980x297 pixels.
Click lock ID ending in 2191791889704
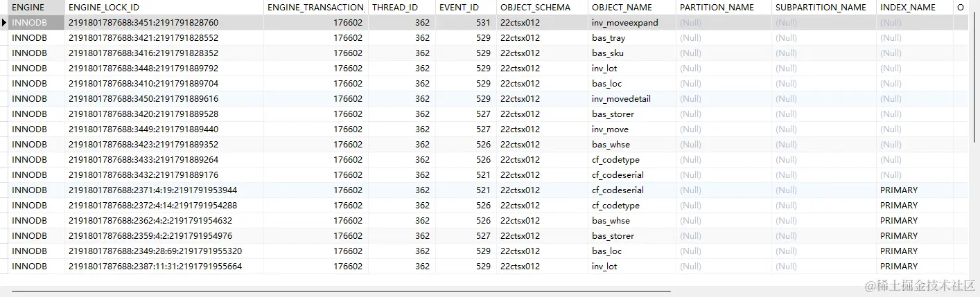[164, 84]
